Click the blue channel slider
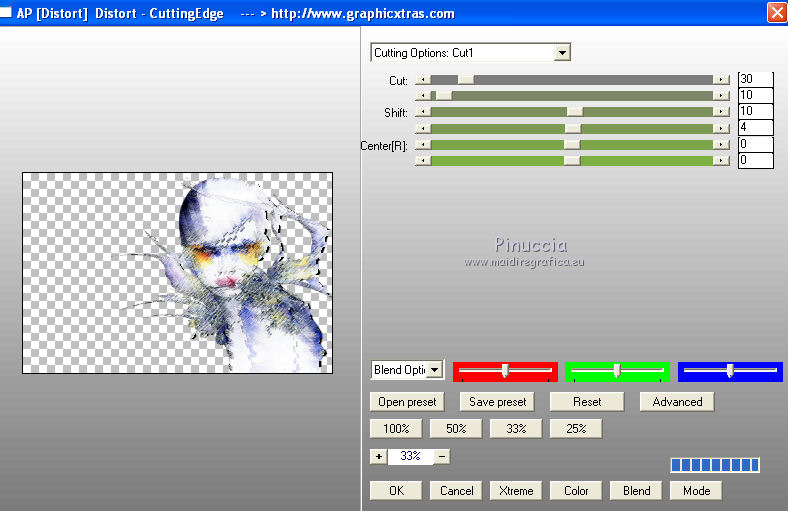 (x=730, y=371)
